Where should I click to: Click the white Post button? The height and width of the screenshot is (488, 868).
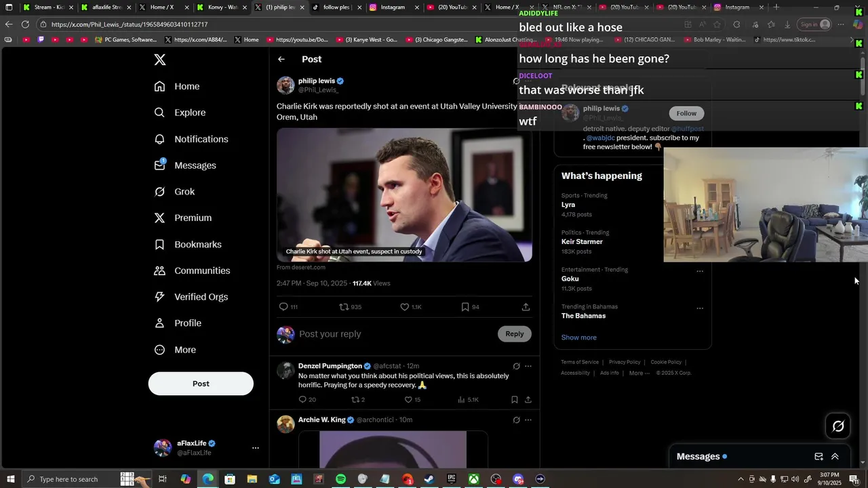(x=201, y=384)
